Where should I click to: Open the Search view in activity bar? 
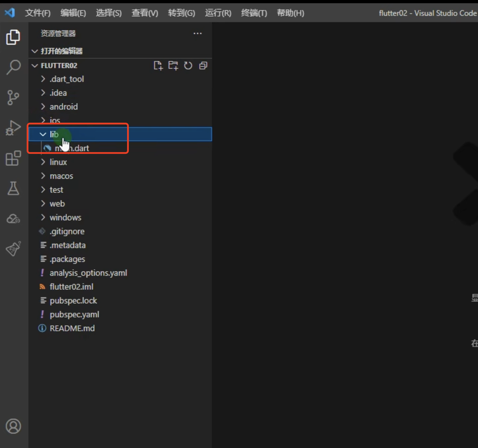(13, 68)
